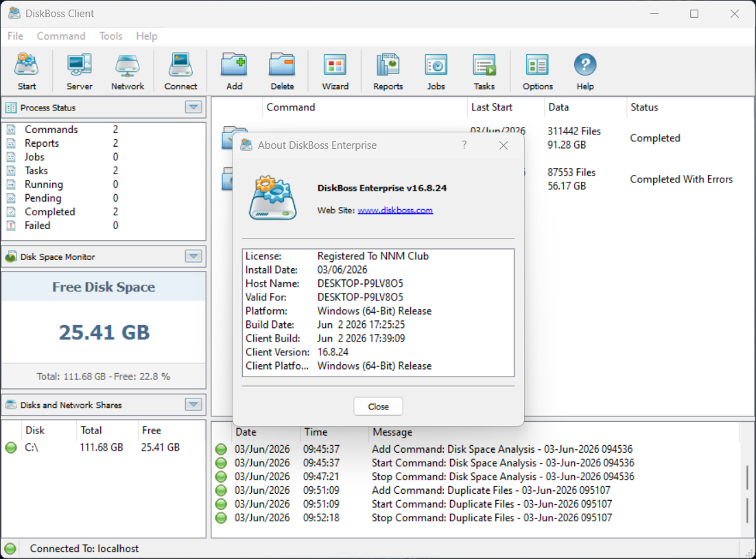Open the File menu
Viewport: 756px width, 559px height.
[15, 36]
